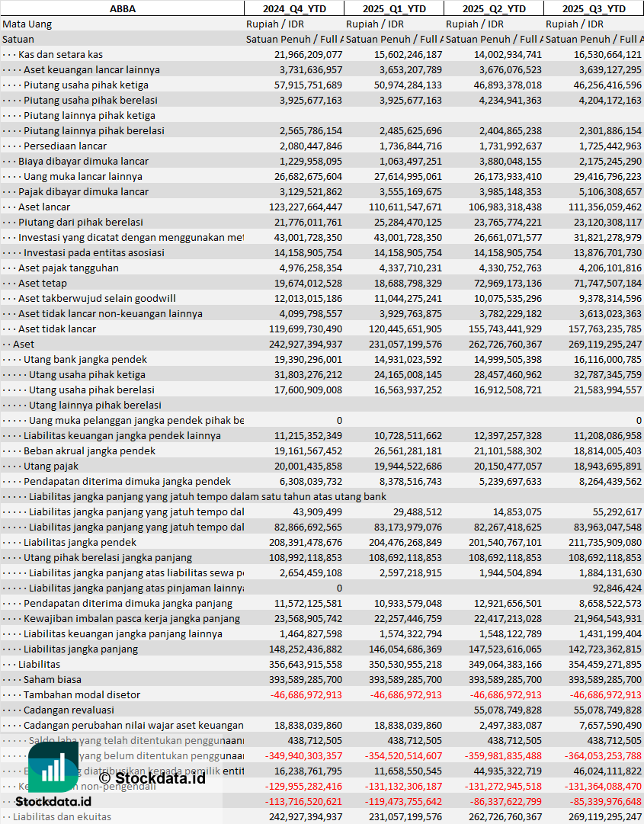Click the 2025_Q3_YTD column header

tap(594, 8)
